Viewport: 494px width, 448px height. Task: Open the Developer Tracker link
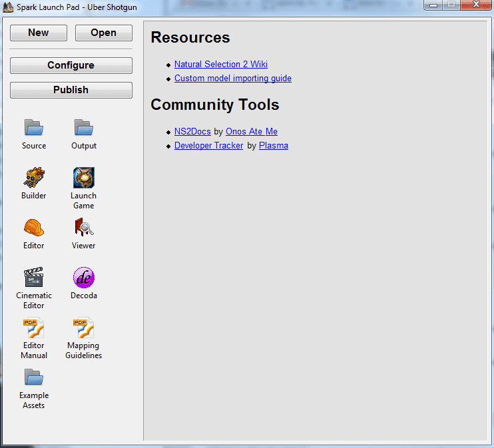[x=208, y=145]
